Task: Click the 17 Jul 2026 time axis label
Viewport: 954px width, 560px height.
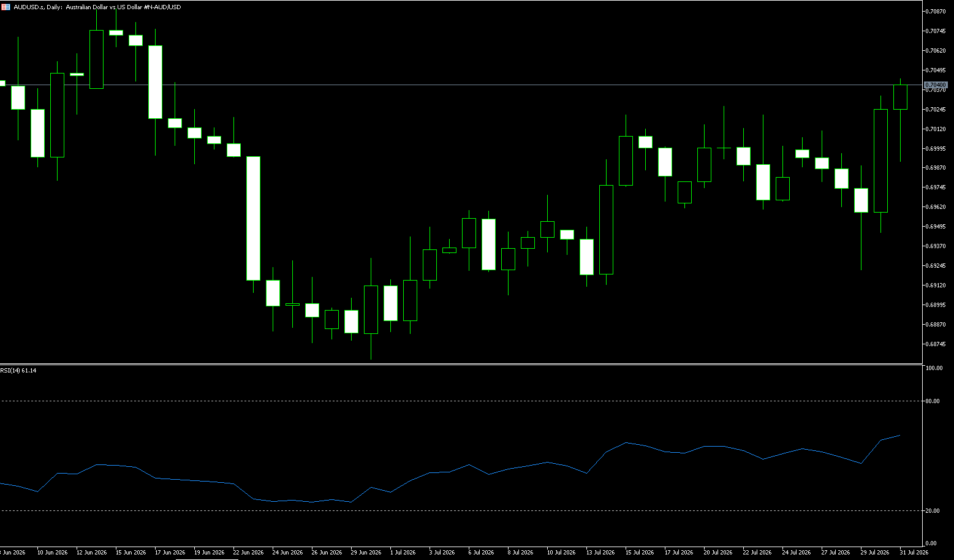Action: point(680,553)
